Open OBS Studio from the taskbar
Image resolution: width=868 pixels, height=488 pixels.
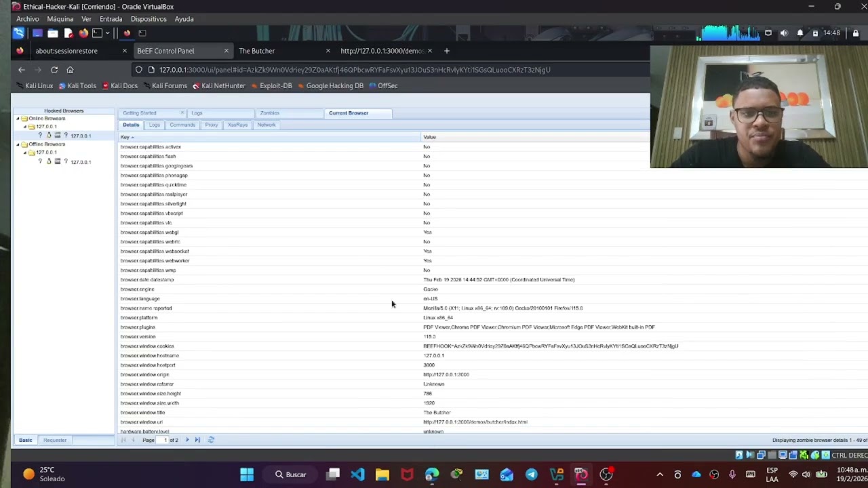pyautogui.click(x=606, y=474)
